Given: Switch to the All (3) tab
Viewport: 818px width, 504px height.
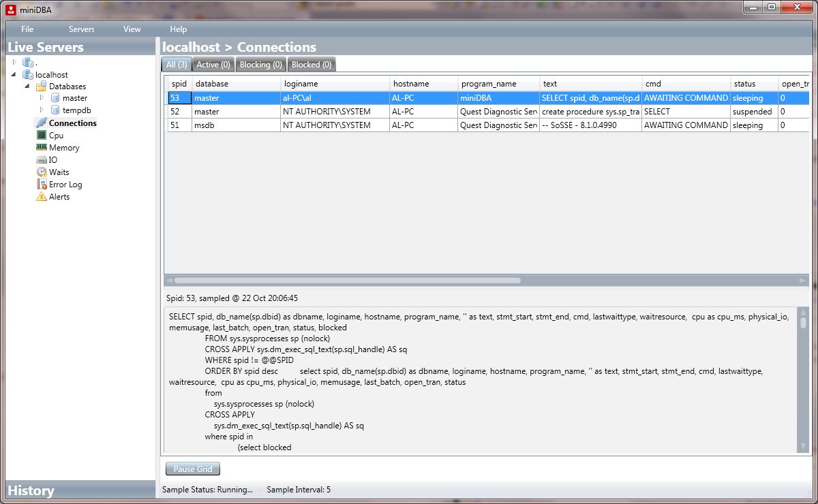Looking at the screenshot, I should click(x=177, y=65).
